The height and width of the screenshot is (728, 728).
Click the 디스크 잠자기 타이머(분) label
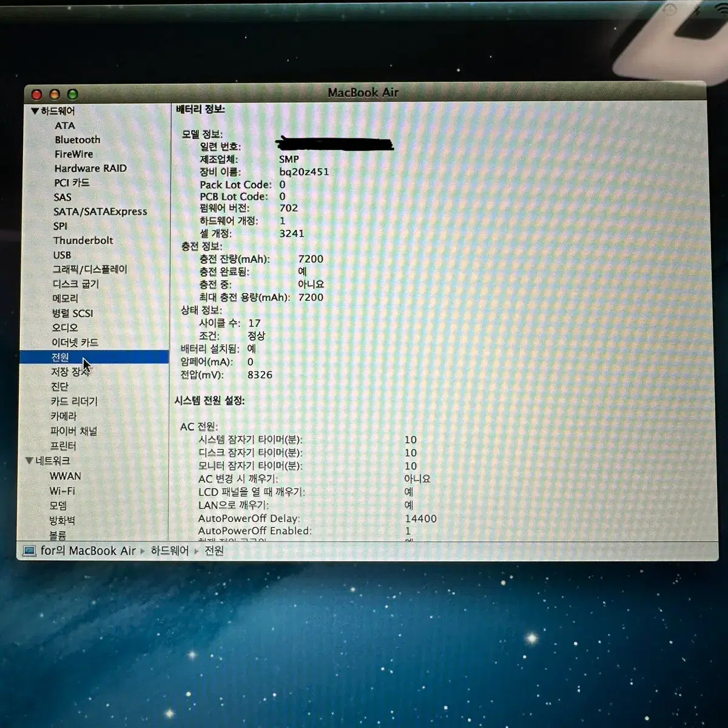[250, 453]
